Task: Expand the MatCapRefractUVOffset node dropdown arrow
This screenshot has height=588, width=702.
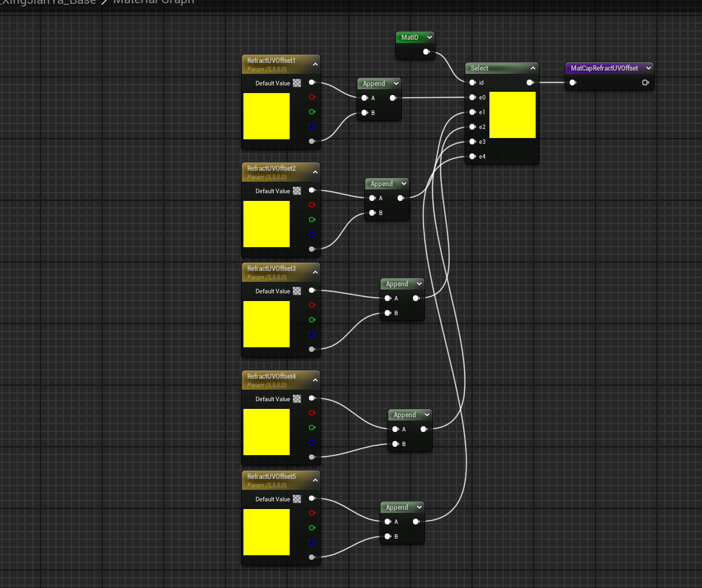Action: (648, 67)
